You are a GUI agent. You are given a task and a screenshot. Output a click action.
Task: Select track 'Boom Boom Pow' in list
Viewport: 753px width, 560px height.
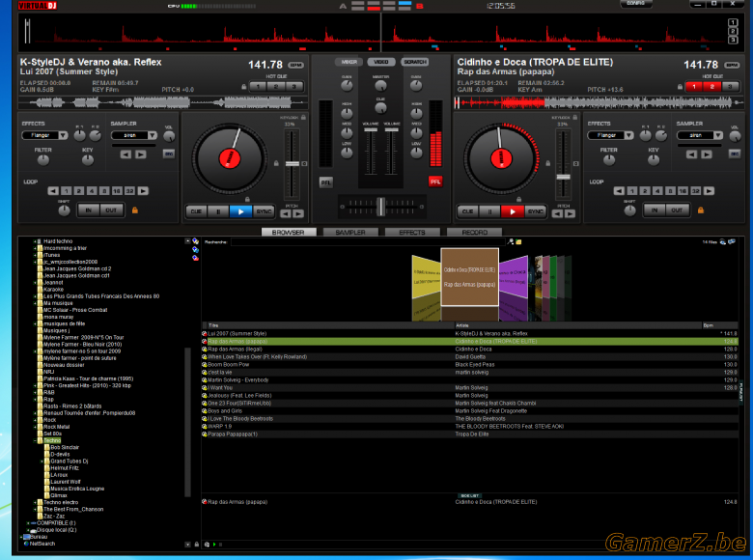click(x=470, y=365)
